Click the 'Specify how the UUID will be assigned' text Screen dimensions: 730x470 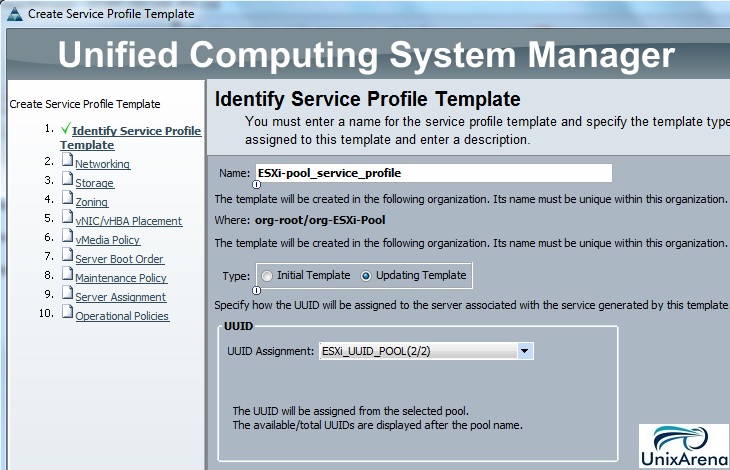coord(471,305)
